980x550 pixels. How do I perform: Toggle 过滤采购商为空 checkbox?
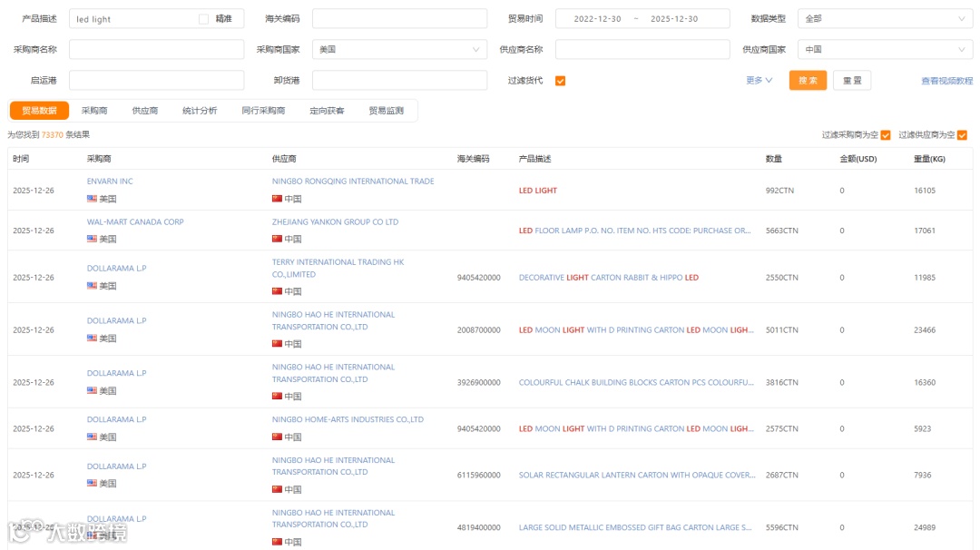886,135
